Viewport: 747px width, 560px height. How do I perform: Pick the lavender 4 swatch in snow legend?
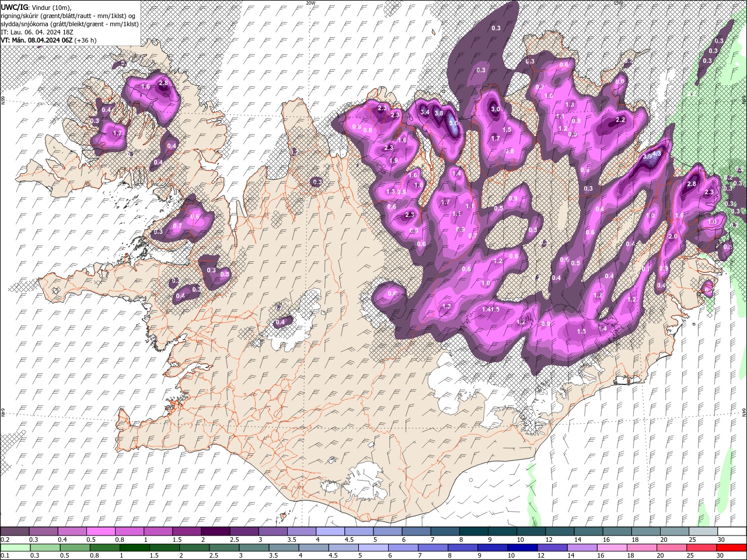(330, 531)
